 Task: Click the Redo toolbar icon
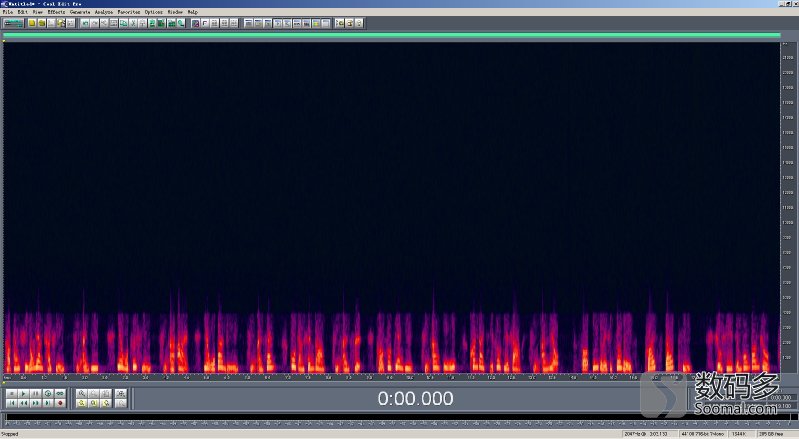[95, 23]
